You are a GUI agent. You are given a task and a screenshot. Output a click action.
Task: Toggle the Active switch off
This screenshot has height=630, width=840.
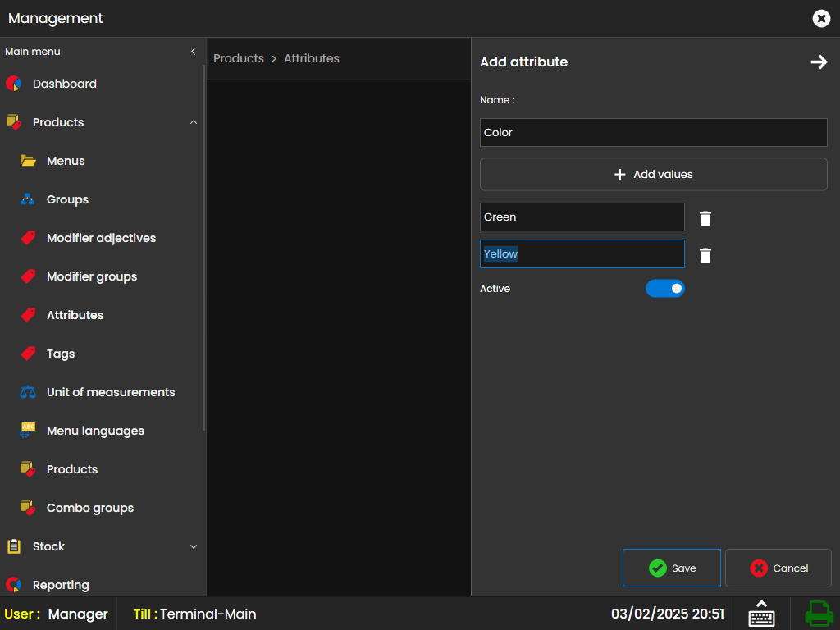pos(664,289)
